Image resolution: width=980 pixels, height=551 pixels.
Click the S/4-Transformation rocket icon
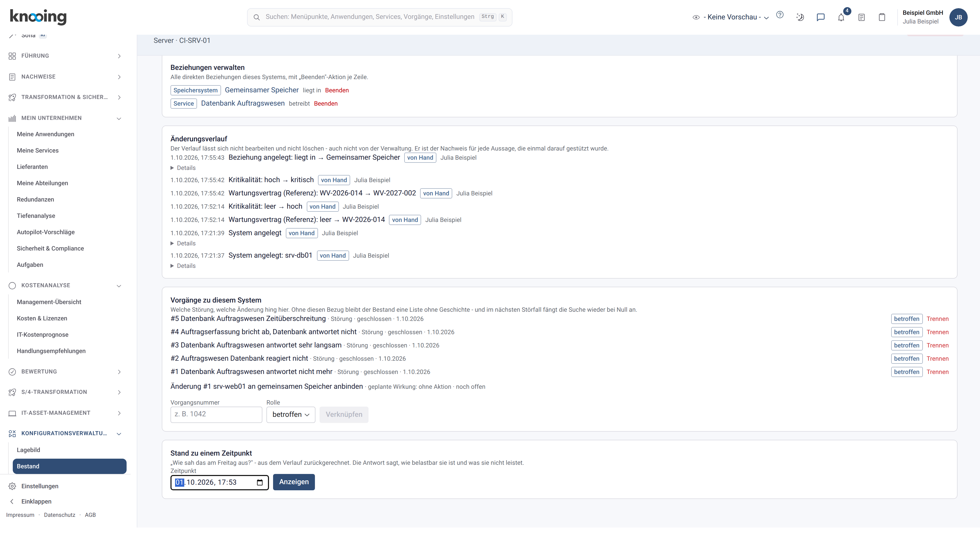[12, 392]
